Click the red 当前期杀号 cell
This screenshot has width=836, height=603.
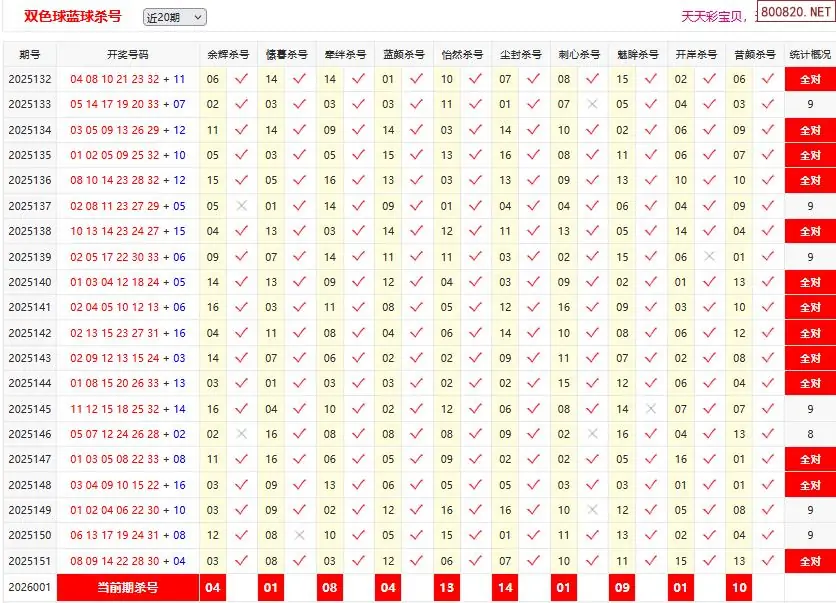127,588
